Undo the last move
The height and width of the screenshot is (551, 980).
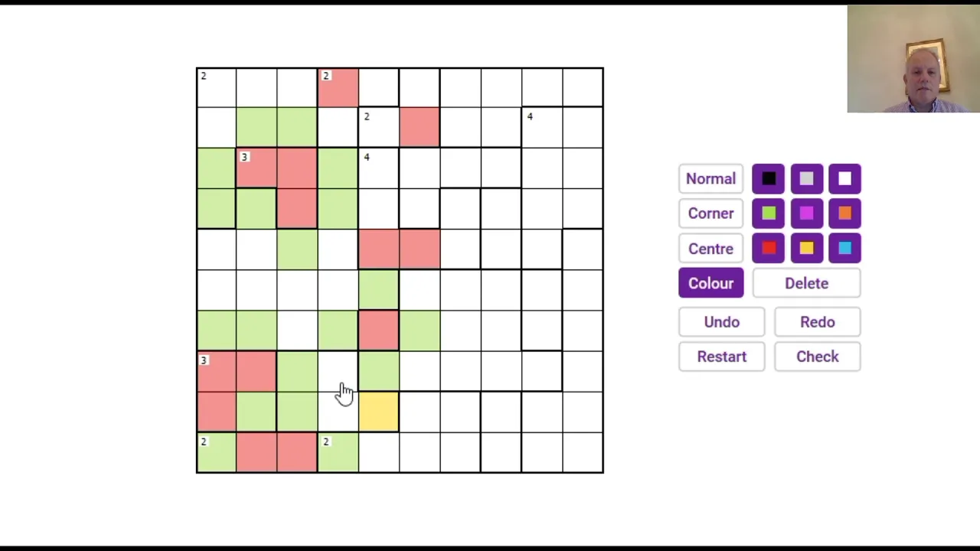(x=721, y=322)
